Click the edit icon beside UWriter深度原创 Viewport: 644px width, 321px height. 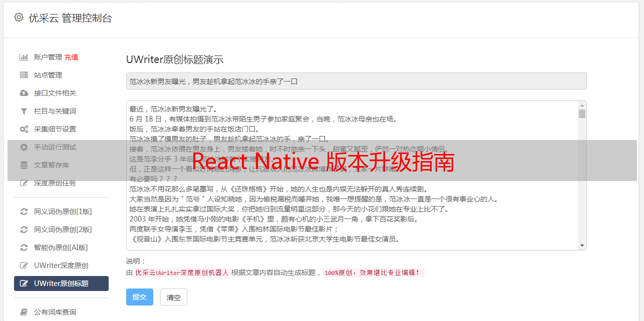[24, 265]
